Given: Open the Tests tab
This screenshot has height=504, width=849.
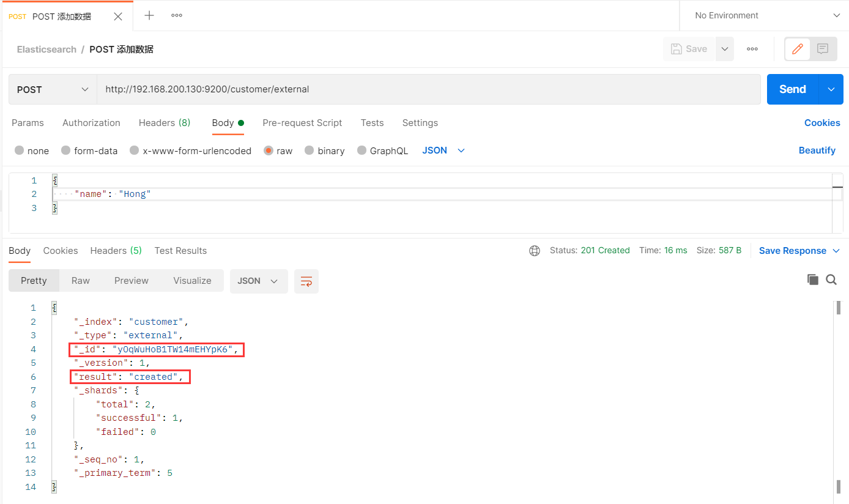Looking at the screenshot, I should (372, 123).
